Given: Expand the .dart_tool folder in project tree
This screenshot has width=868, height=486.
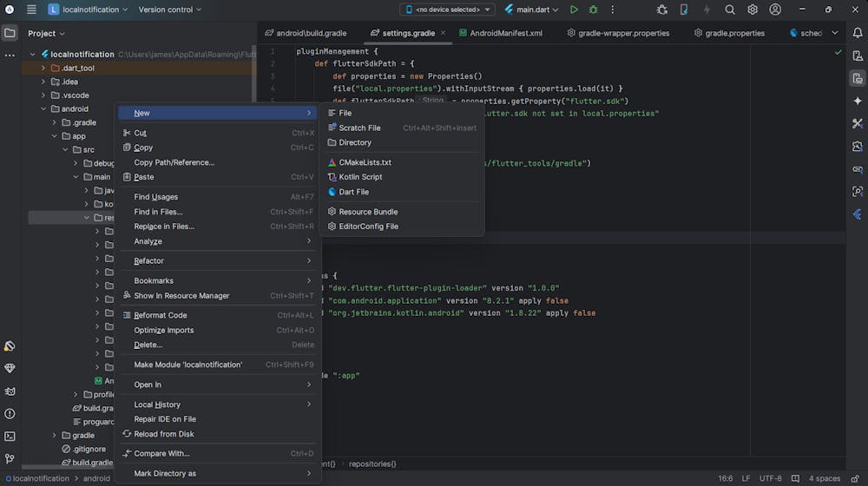Looking at the screenshot, I should (43, 68).
